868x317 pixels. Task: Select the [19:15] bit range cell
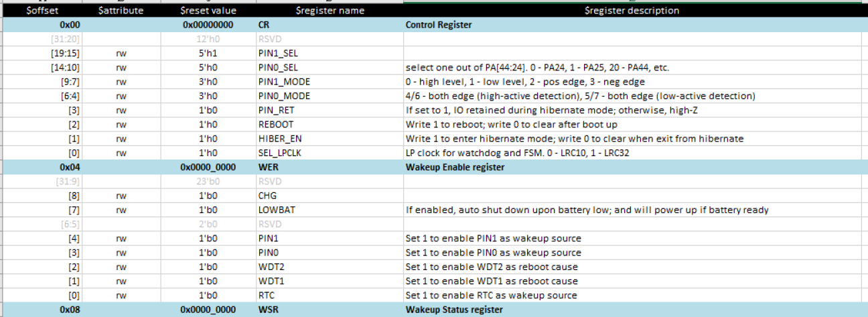66,54
